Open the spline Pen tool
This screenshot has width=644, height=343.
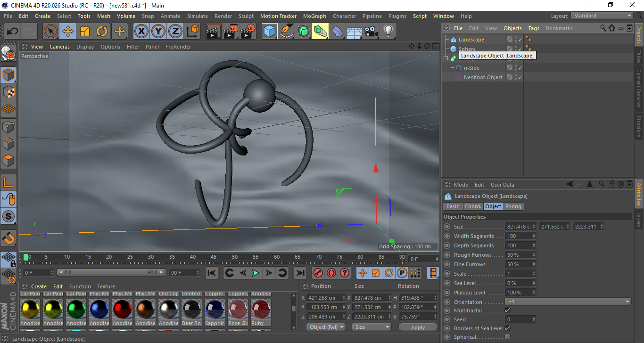point(287,32)
